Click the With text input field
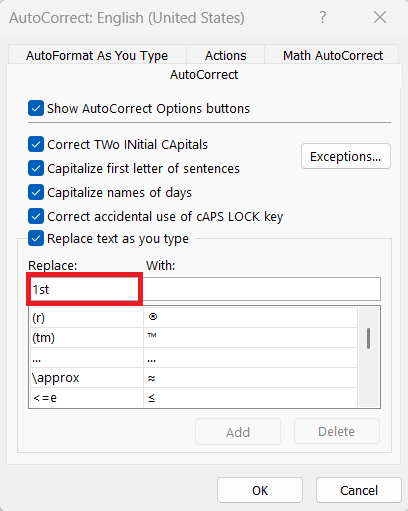Viewport: 408px width, 511px height. [x=262, y=289]
